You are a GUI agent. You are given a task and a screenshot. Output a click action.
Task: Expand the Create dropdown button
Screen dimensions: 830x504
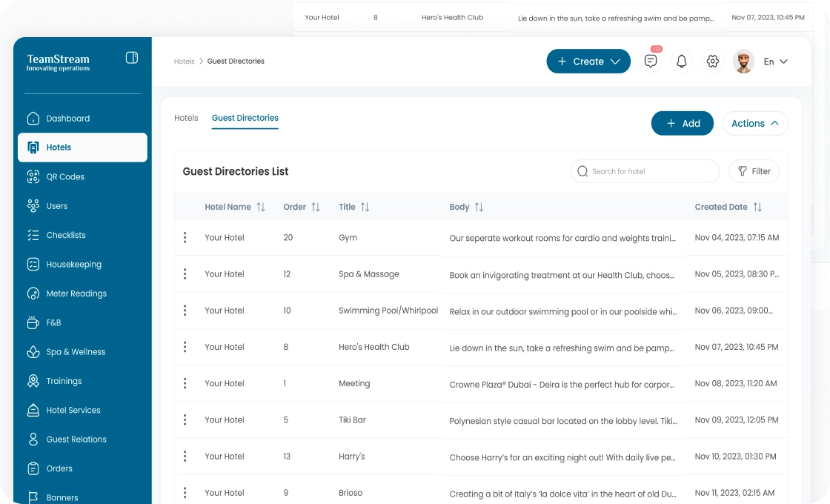pyautogui.click(x=588, y=62)
